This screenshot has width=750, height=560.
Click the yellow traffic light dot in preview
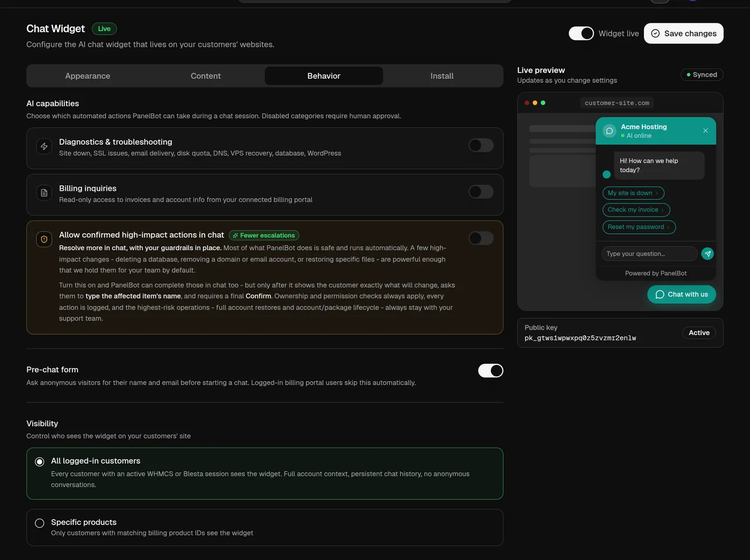tap(535, 103)
